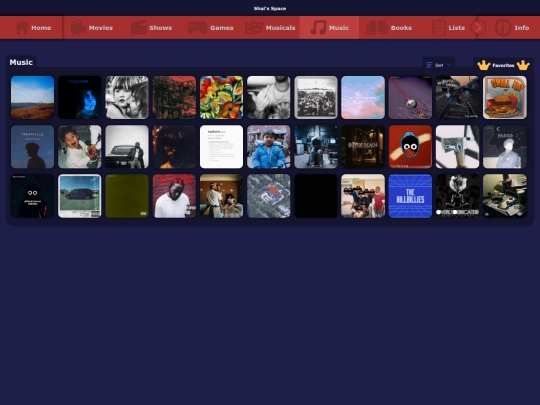Image resolution: width=540 pixels, height=405 pixels.
Task: Click the left crown icon by Favorites
Action: (484, 65)
